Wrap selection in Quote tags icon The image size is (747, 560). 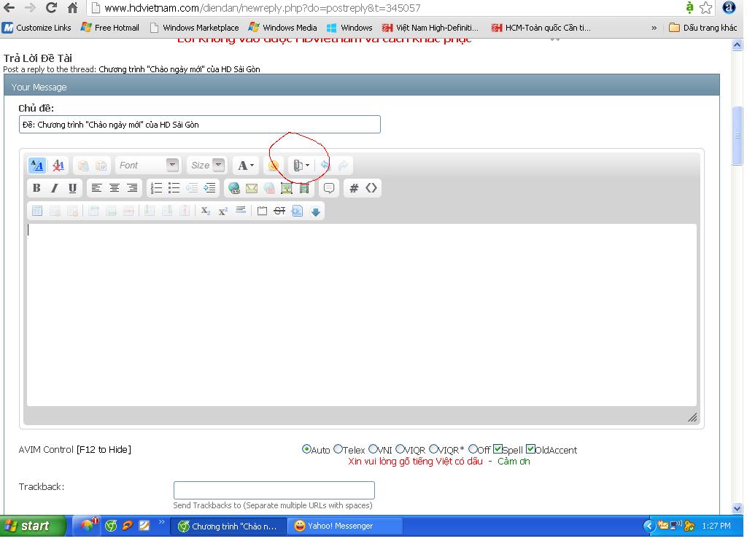pos(329,188)
